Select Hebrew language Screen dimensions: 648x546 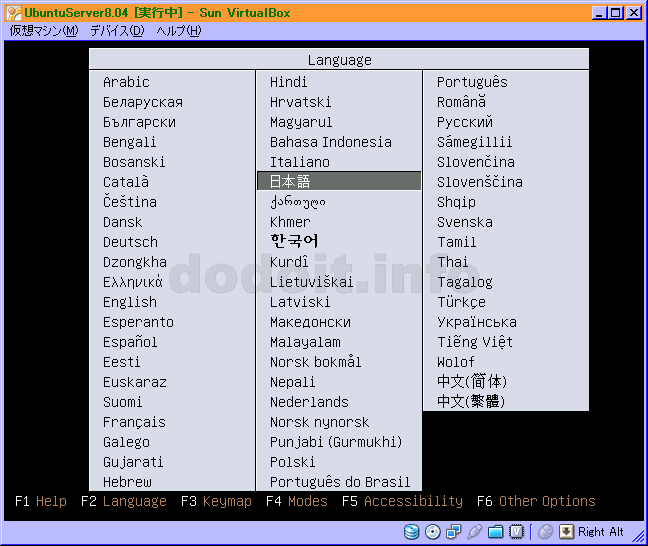pyautogui.click(x=127, y=482)
